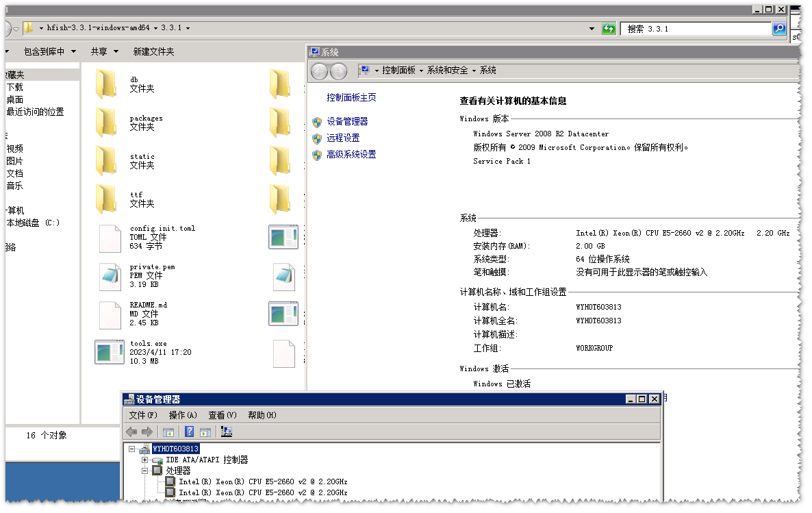Click the refresh button beside the address bar

[x=609, y=29]
